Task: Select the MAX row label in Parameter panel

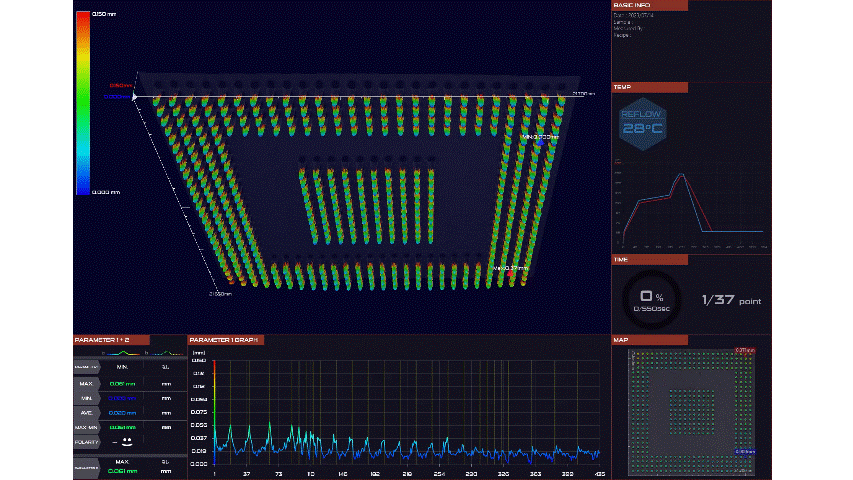Action: pyautogui.click(x=87, y=383)
